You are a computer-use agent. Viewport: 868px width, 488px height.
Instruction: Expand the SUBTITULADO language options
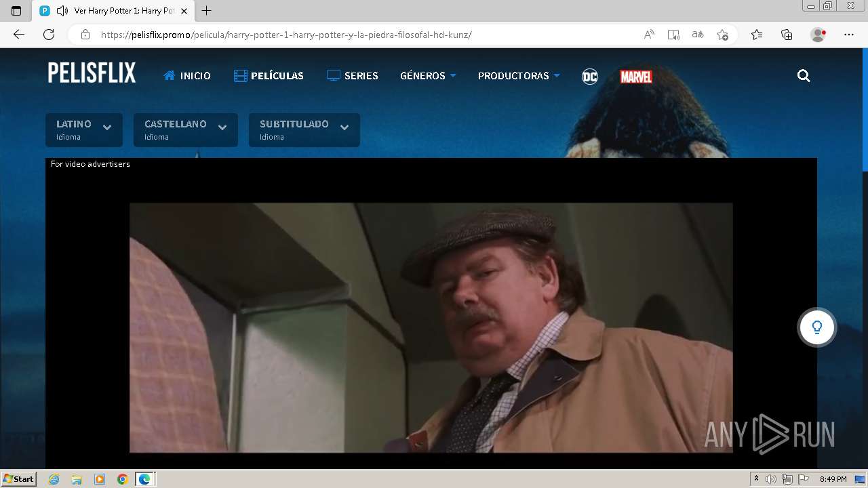[x=304, y=130]
